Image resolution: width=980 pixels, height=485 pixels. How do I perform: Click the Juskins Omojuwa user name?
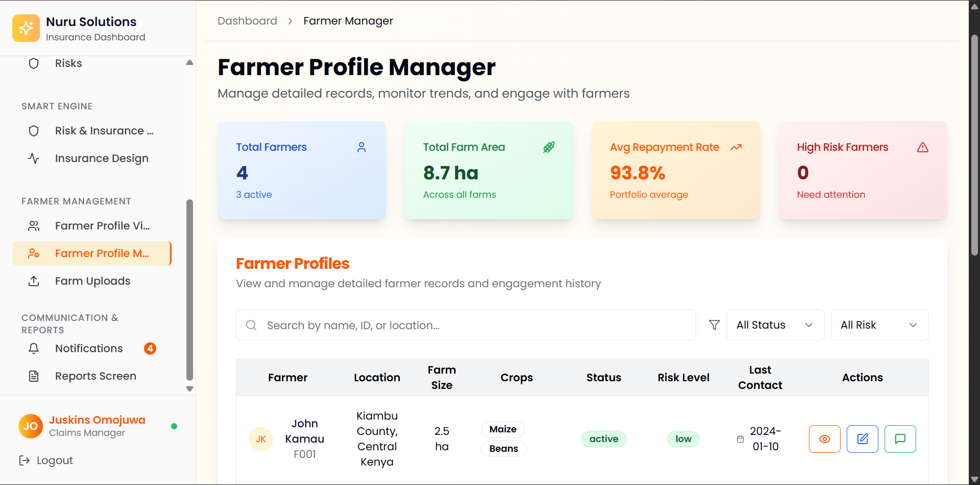[x=97, y=420]
